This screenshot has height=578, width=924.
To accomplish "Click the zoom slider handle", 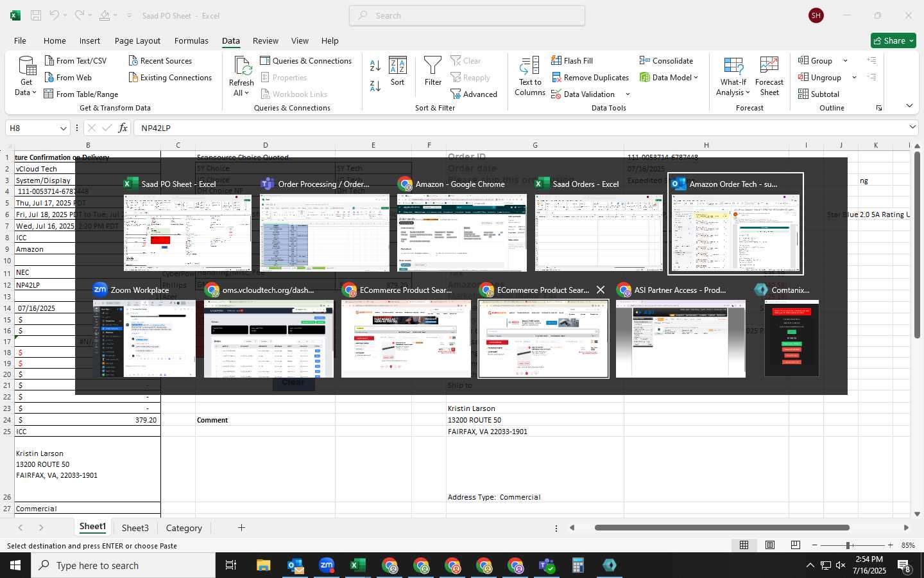I will tap(848, 545).
